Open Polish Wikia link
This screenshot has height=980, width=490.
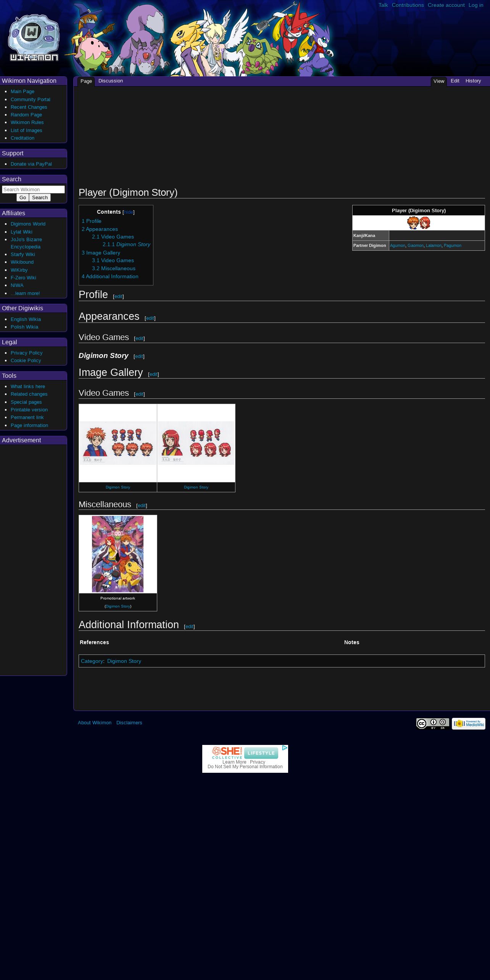pyautogui.click(x=24, y=327)
